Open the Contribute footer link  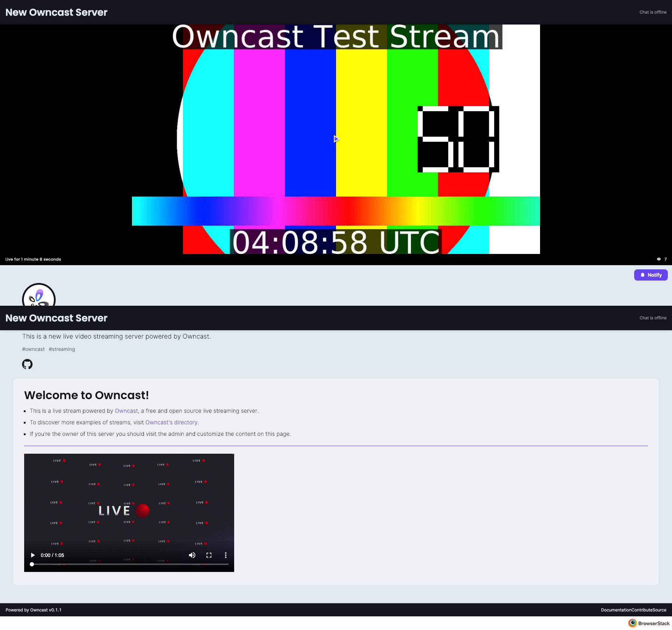(x=642, y=610)
